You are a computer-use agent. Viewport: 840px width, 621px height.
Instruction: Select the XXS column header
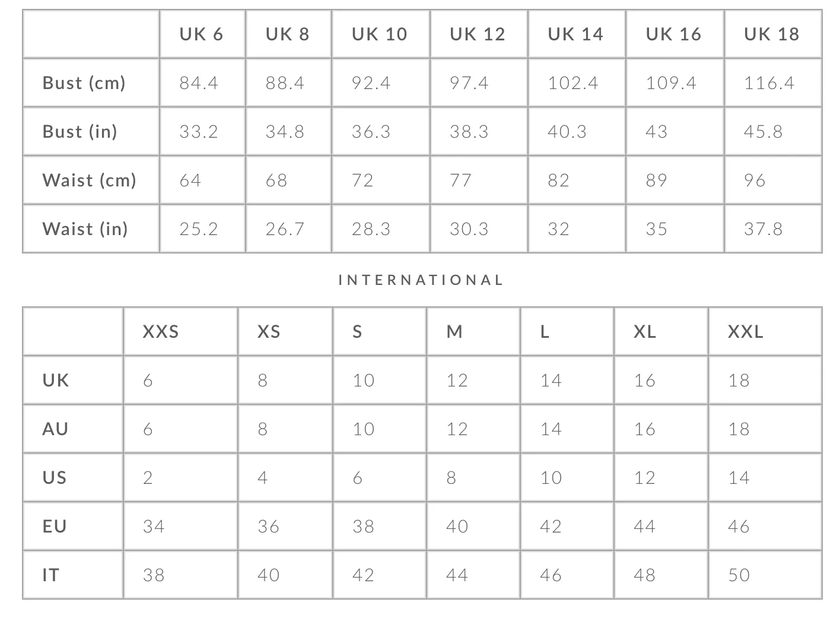[x=161, y=332]
